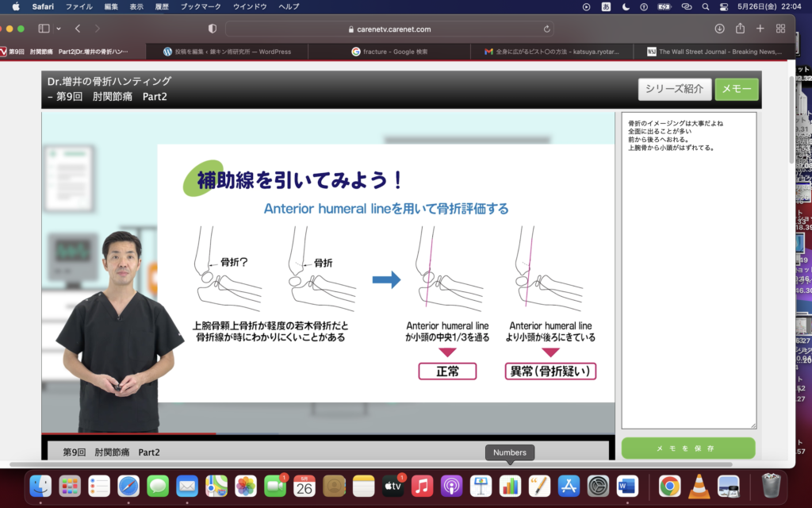Click the シリーズ紹介 button
This screenshot has width=812, height=508.
coord(673,89)
